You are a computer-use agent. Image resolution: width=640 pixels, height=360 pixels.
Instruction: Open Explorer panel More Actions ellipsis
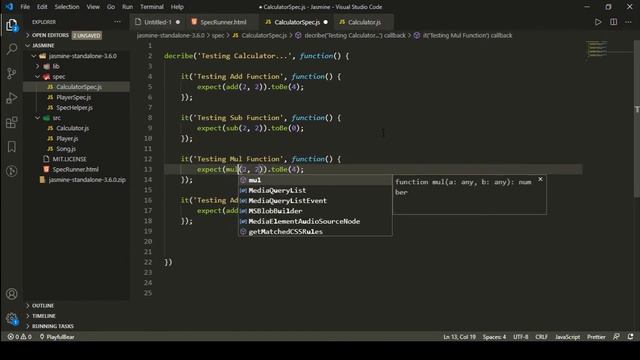click(118, 22)
